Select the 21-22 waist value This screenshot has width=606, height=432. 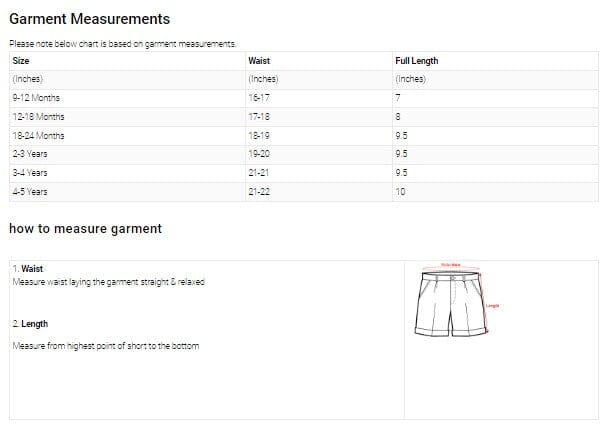258,191
